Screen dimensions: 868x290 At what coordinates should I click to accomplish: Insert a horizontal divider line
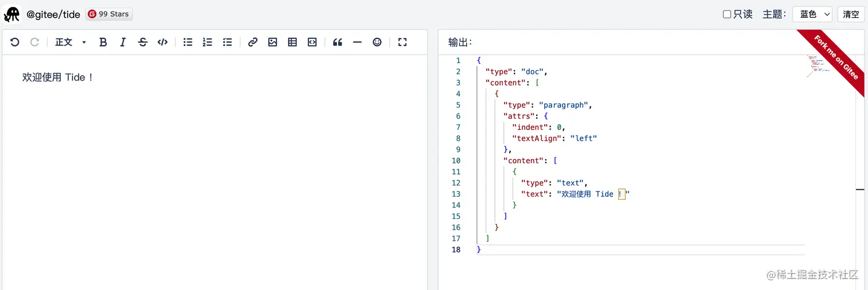click(x=357, y=42)
